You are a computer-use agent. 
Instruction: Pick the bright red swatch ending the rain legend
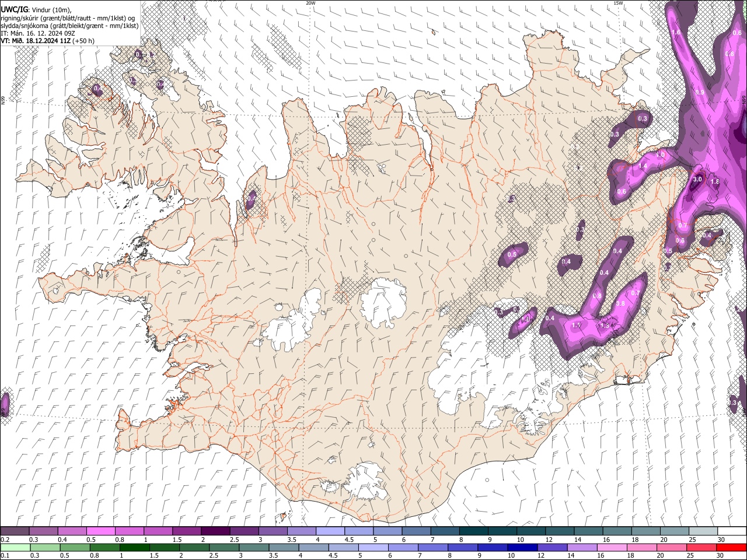(731, 547)
